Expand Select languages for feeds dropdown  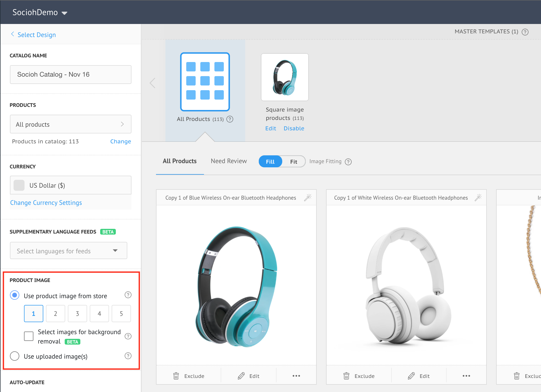pos(115,250)
